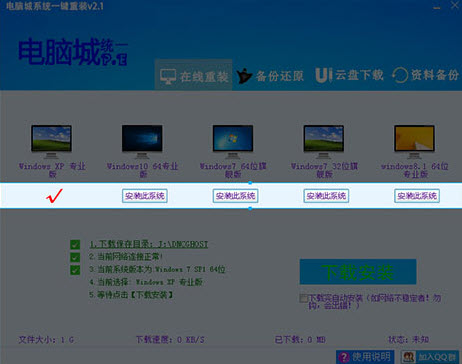The image size is (462, 364).
Task: Toggle the checkbox beside 当前网络连接正常
Action: 75,257
